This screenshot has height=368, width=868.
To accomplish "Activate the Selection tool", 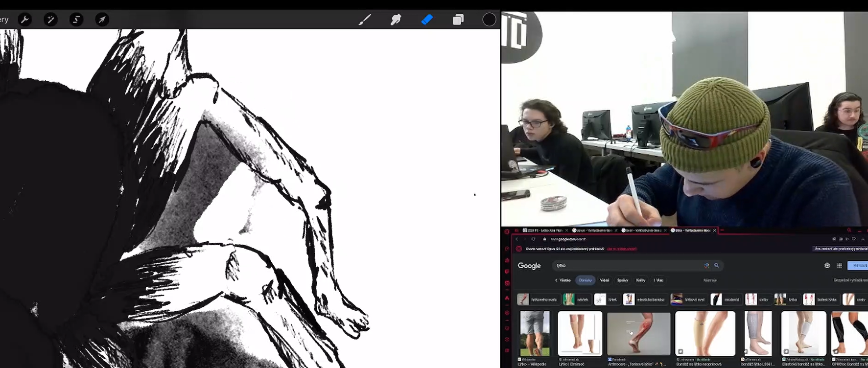I will pyautogui.click(x=76, y=20).
